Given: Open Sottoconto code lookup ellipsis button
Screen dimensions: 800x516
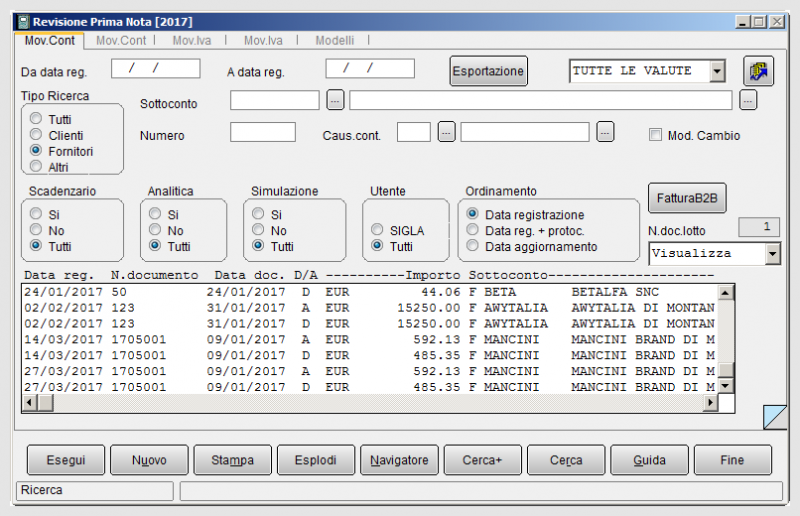Looking at the screenshot, I should (x=335, y=101).
